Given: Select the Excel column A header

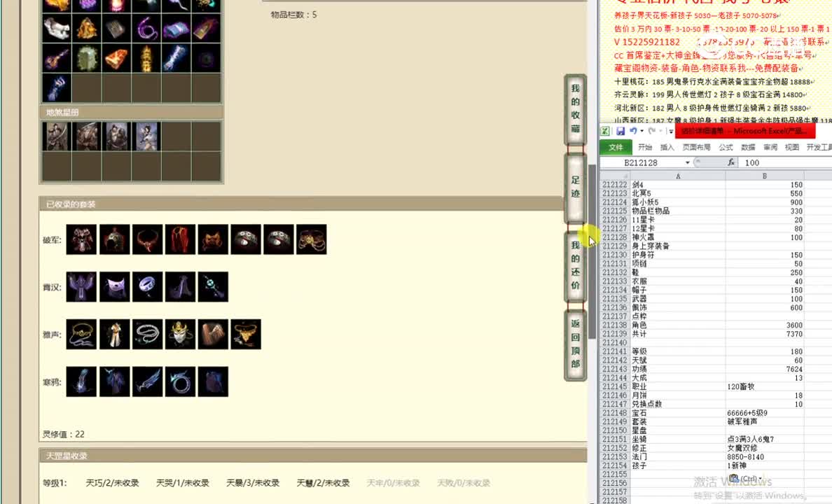Looking at the screenshot, I should pyautogui.click(x=678, y=176).
